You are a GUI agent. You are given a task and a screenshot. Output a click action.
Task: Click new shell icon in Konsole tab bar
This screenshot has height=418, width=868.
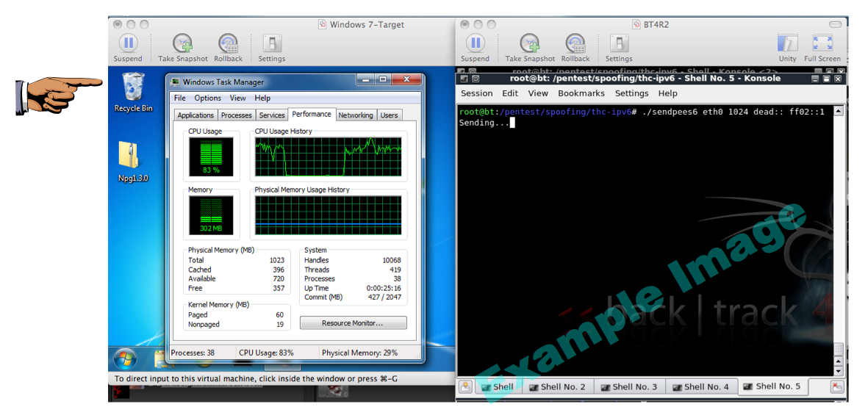click(x=466, y=387)
